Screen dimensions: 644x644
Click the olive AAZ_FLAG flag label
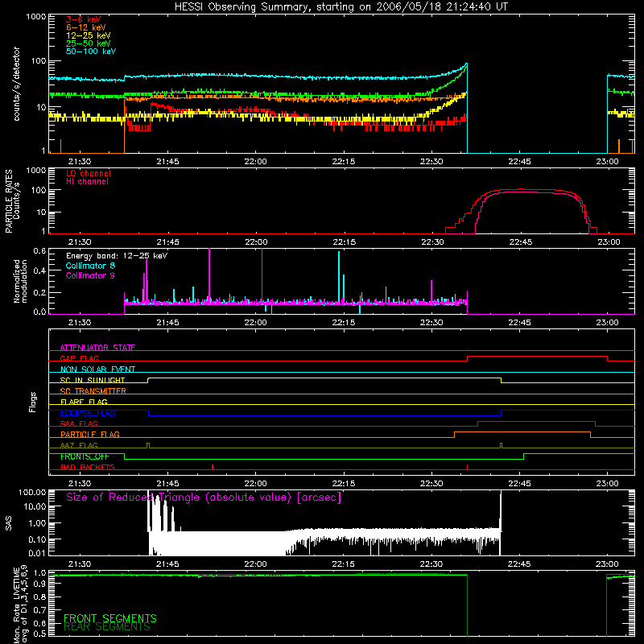pyautogui.click(x=79, y=445)
